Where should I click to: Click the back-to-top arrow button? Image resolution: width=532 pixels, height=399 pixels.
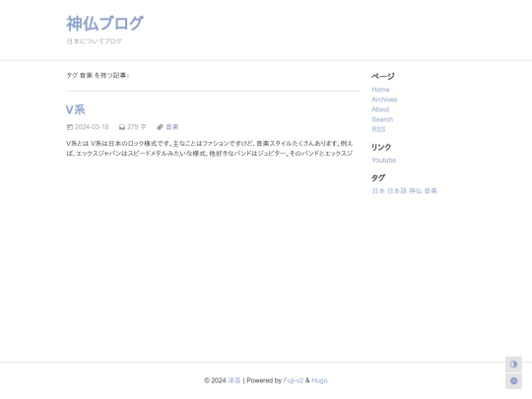(513, 380)
